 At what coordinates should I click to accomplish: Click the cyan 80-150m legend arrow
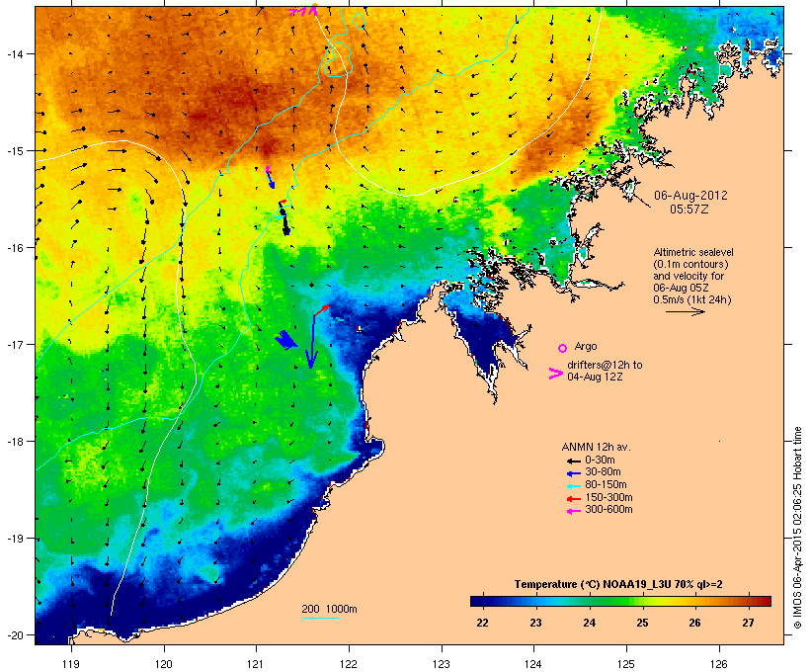573,486
